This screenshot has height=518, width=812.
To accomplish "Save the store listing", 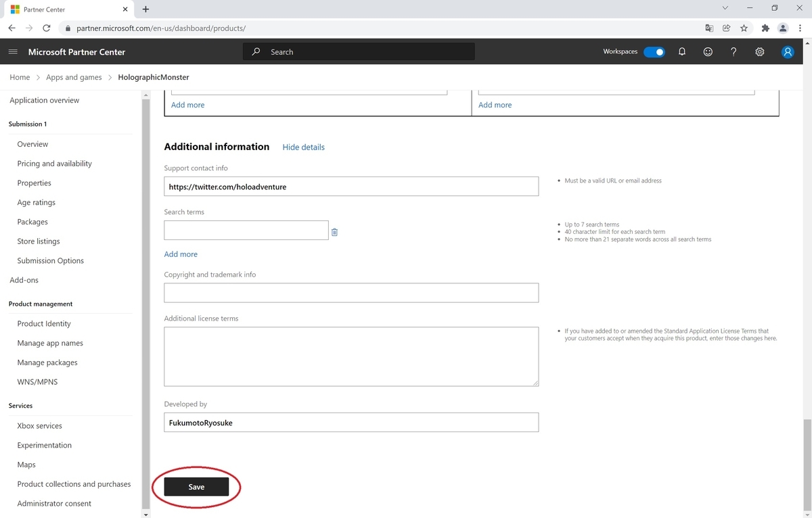I will point(196,487).
